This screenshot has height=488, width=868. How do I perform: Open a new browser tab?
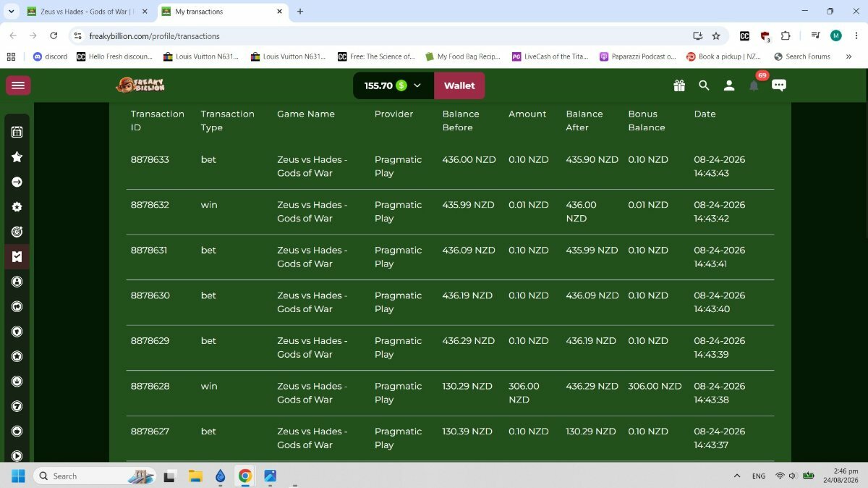(300, 12)
